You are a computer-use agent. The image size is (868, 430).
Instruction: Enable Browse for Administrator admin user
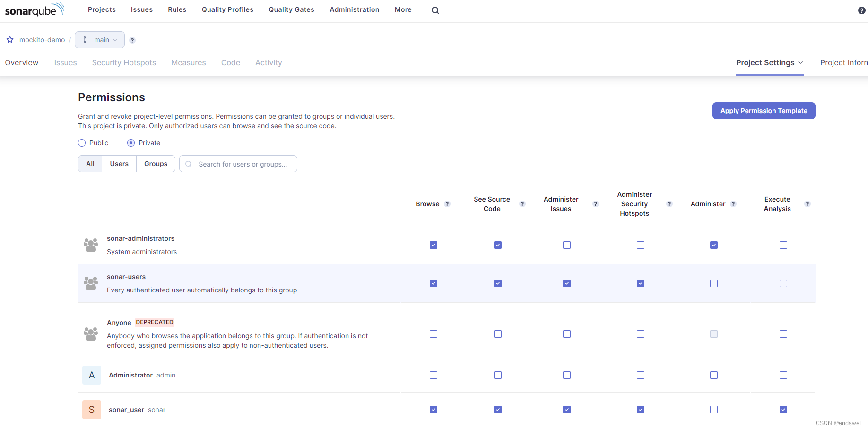[434, 375]
